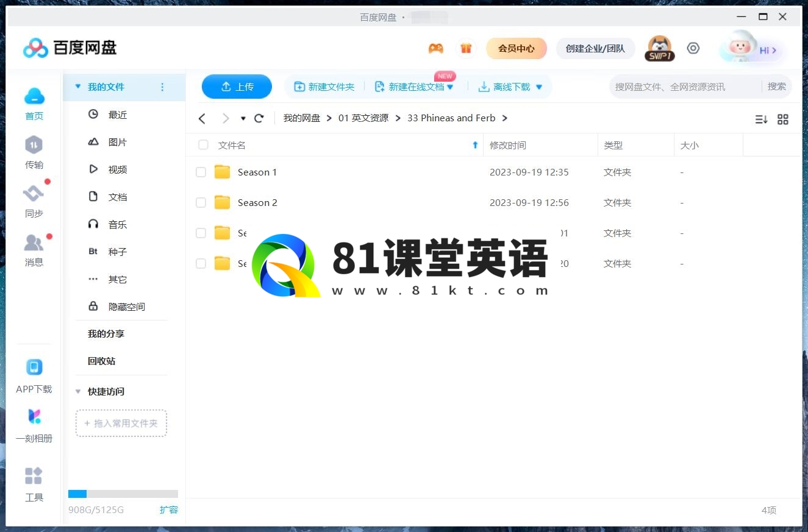This screenshot has height=532, width=808.
Task: Click the storage usage progress bar
Action: [123, 494]
